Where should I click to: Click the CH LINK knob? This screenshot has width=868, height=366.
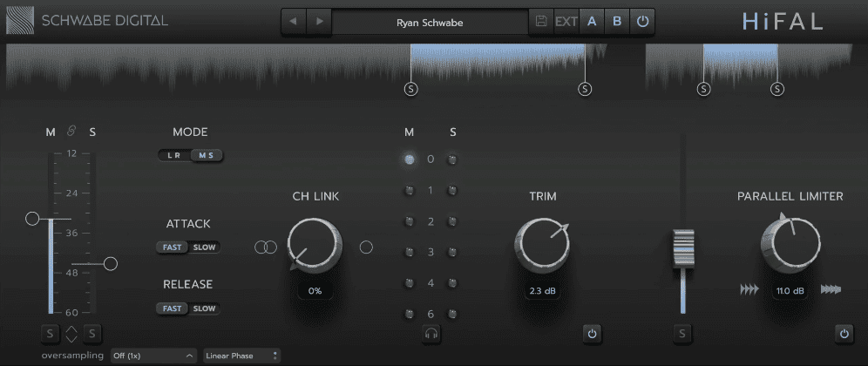315,245
